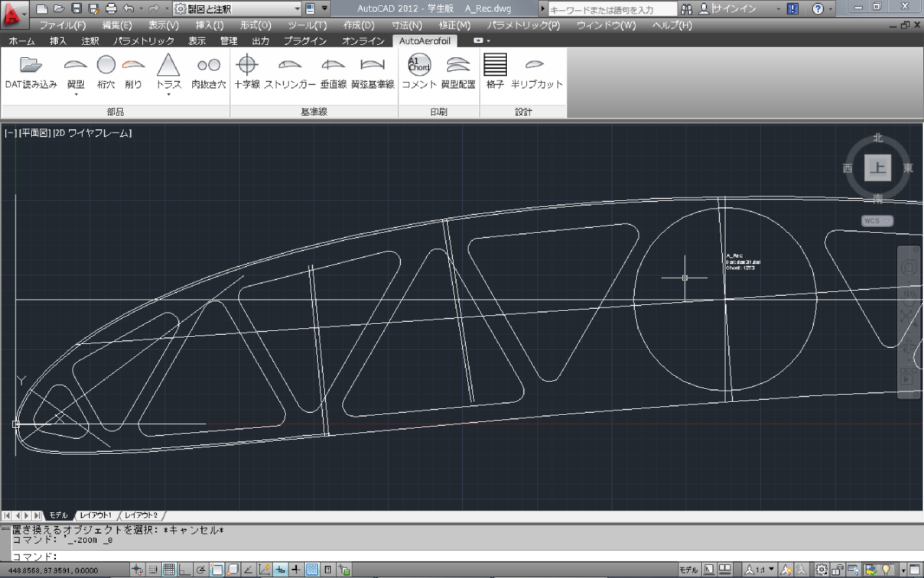Open the ファイル(F) menu
The image size is (924, 578).
[62, 25]
